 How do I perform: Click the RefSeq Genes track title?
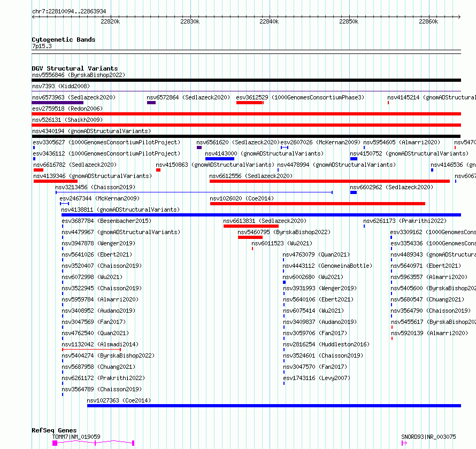55,430
